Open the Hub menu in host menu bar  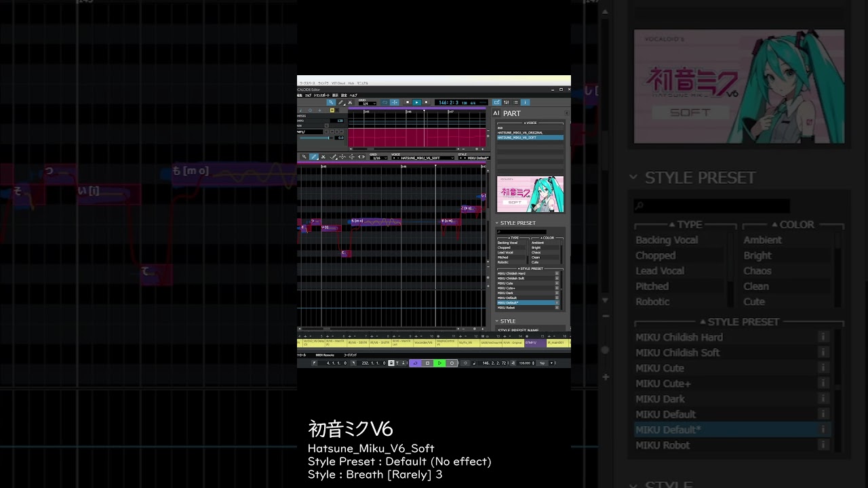tap(351, 83)
